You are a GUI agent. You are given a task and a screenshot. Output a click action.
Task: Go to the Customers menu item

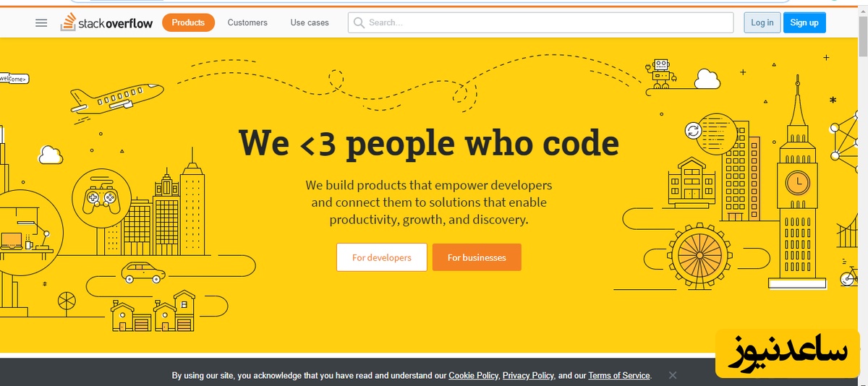247,22
